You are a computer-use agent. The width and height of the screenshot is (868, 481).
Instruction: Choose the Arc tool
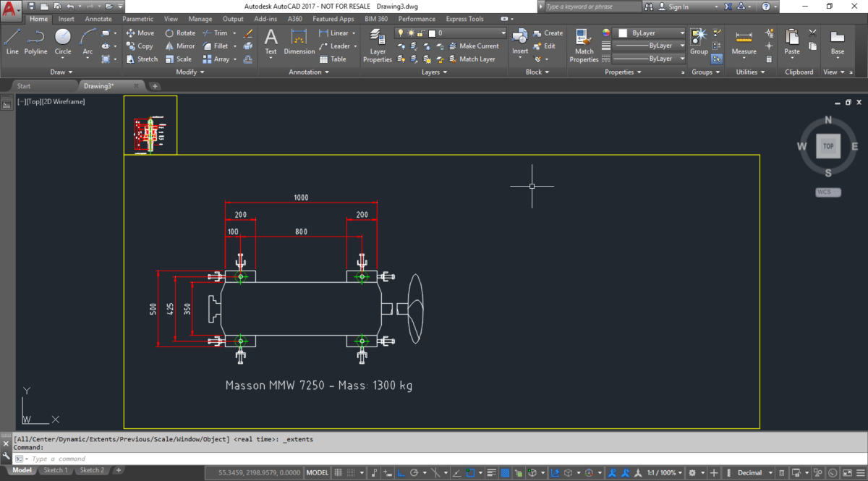point(88,42)
